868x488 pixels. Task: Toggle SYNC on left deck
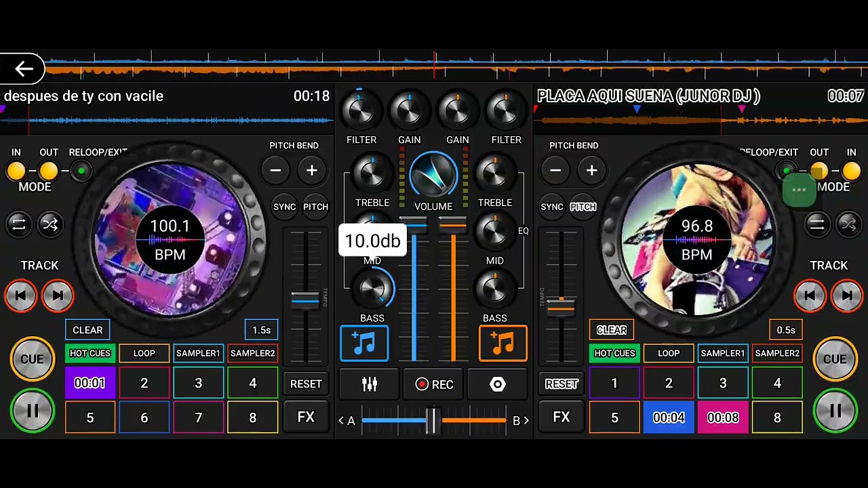pos(284,207)
